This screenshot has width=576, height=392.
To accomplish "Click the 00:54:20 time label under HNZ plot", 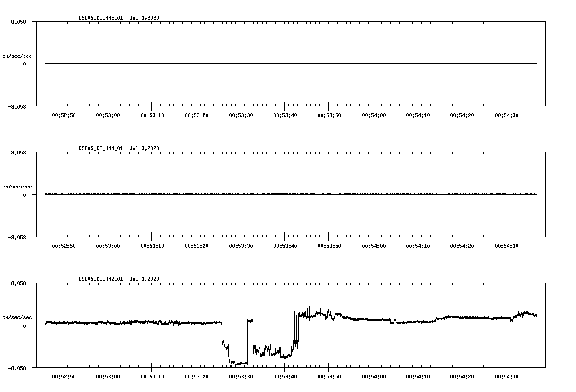I will pyautogui.click(x=462, y=376).
